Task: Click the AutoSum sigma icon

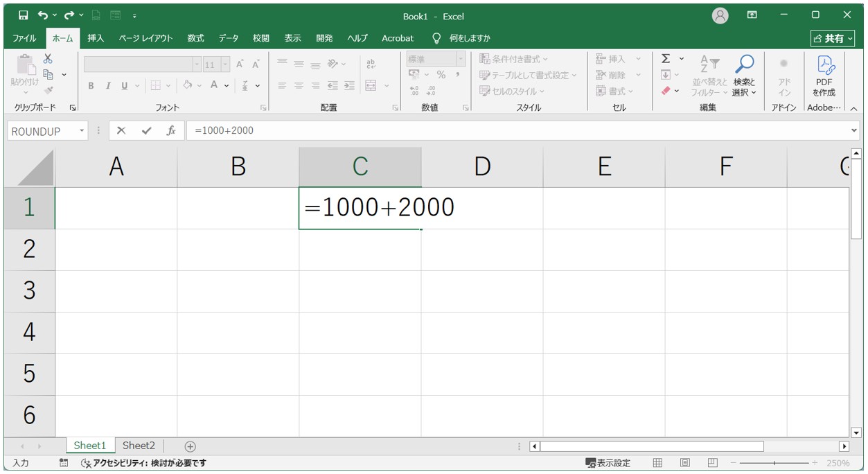Action: click(666, 59)
